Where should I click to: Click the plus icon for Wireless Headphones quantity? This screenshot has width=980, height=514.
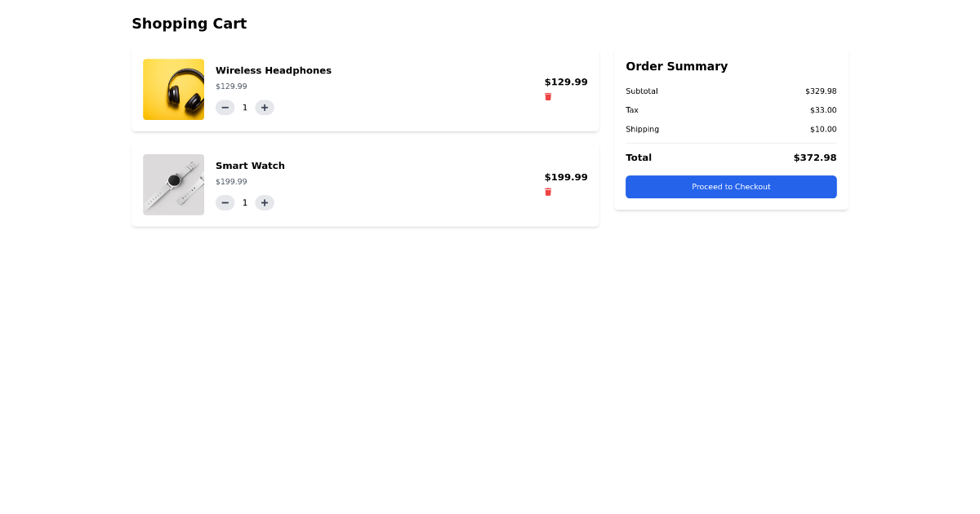(264, 107)
